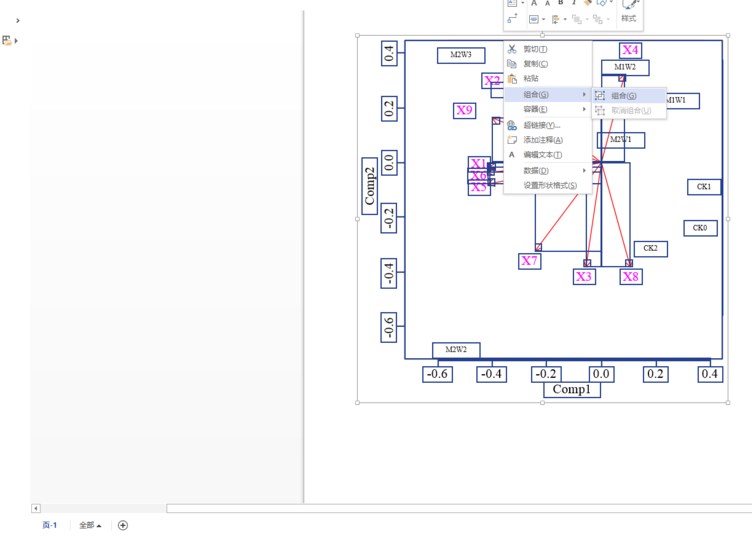Choose 剪切(T) from the context menu

coord(548,49)
